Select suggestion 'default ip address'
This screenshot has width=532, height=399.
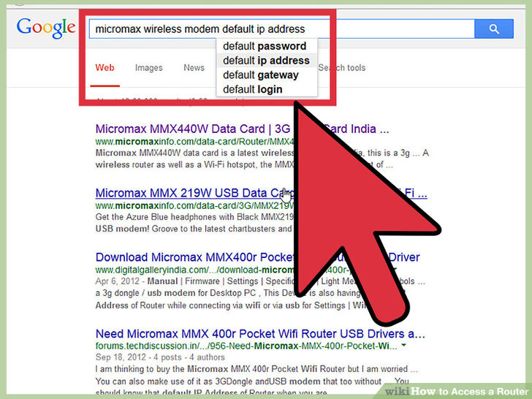click(x=266, y=61)
